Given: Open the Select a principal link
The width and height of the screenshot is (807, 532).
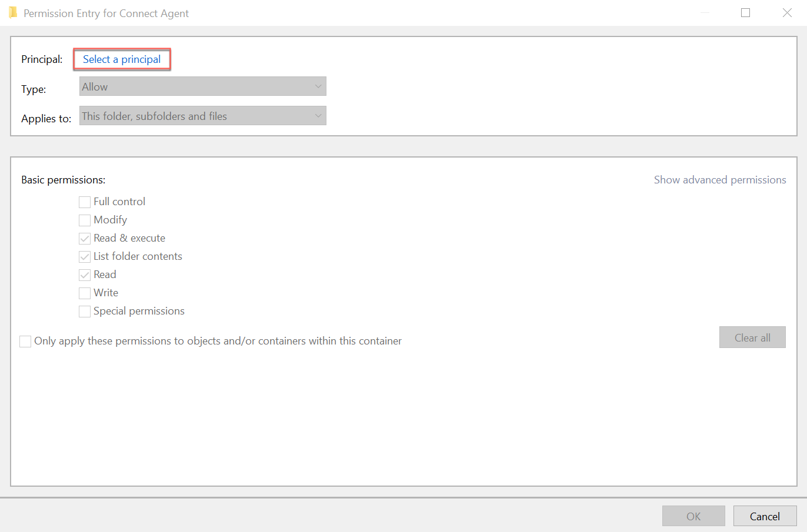Looking at the screenshot, I should click(122, 59).
